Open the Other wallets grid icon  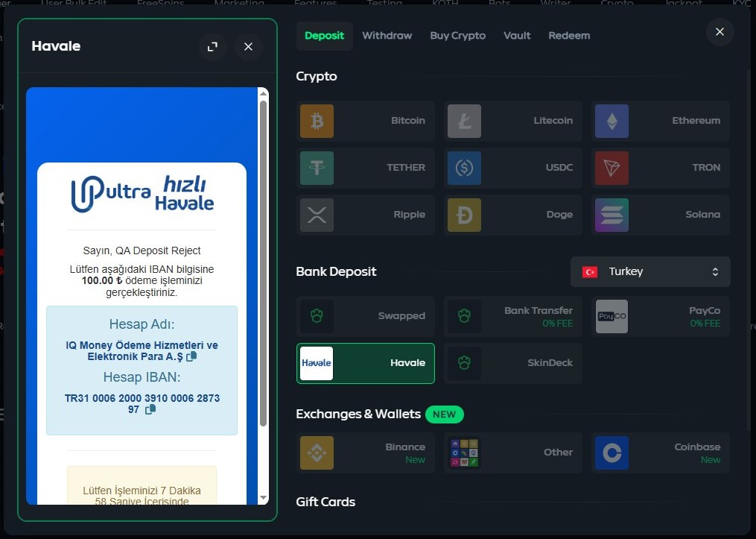click(464, 453)
